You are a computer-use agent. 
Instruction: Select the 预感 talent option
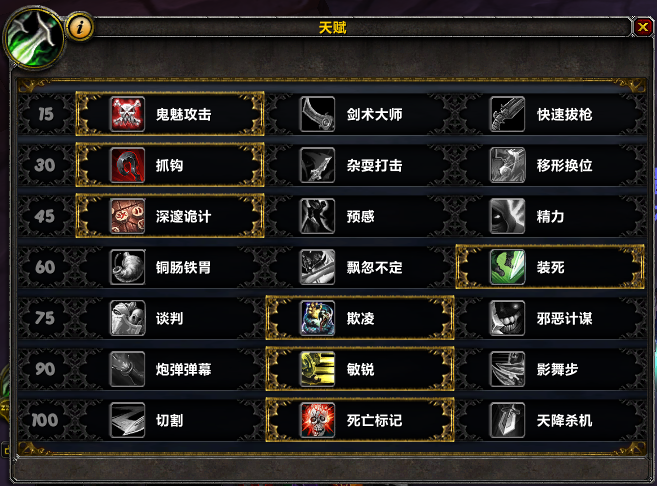tap(360, 216)
